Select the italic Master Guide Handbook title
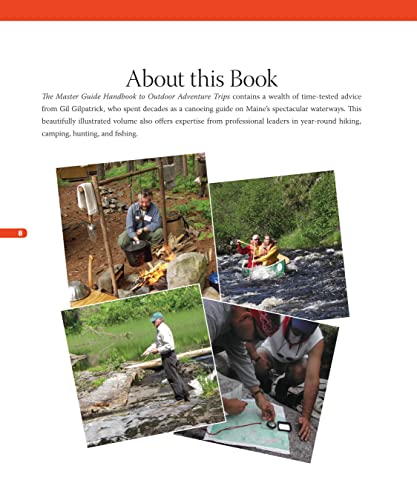 coord(136,97)
